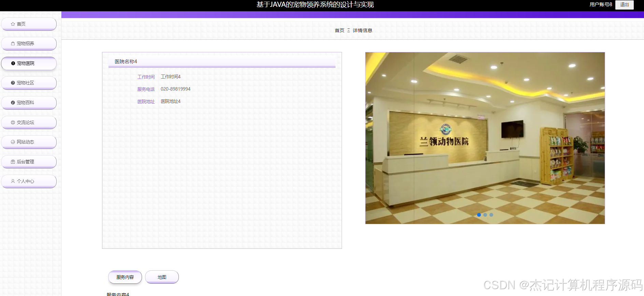Click the person icon beside 个人中心
The height and width of the screenshot is (296, 644).
pyautogui.click(x=13, y=181)
